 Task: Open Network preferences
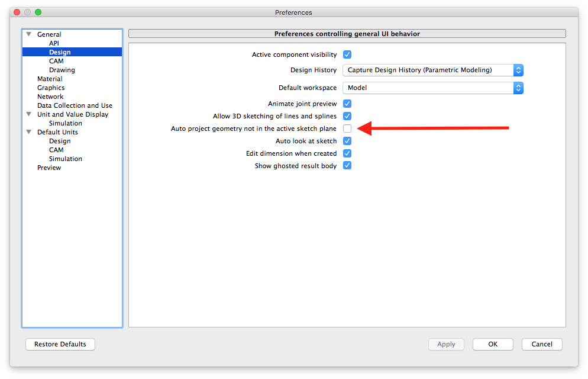tap(50, 97)
